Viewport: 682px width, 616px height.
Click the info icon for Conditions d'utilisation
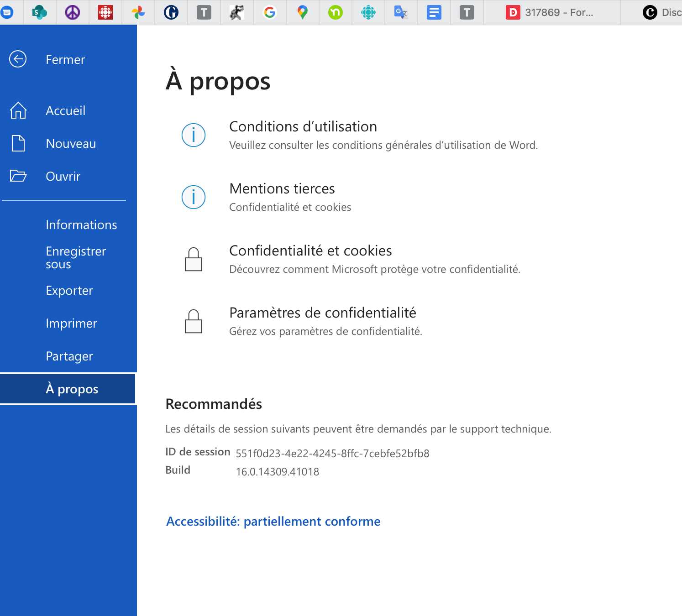point(194,135)
